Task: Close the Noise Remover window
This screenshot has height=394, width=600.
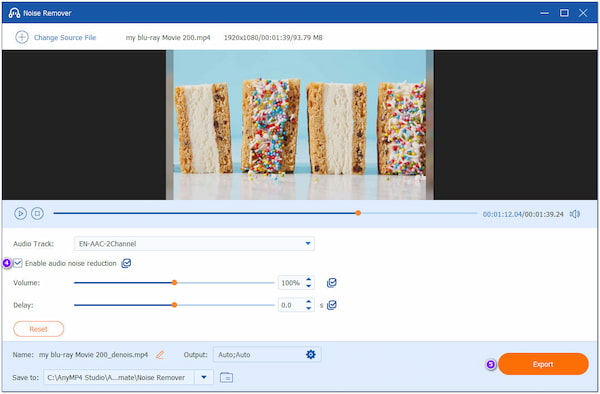Action: coord(583,13)
